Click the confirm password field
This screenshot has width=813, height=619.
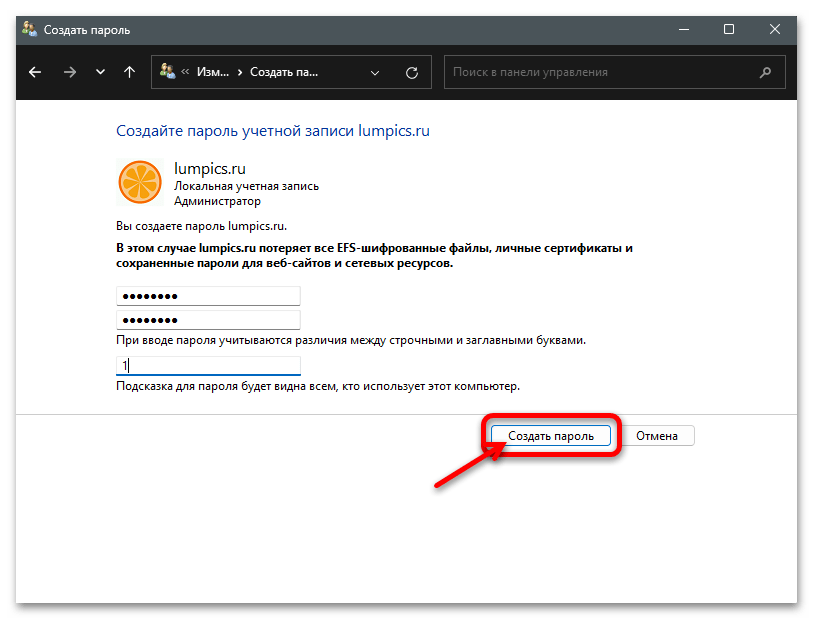point(208,320)
